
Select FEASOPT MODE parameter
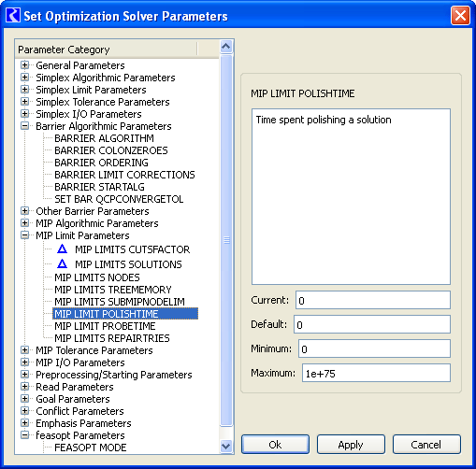click(91, 448)
